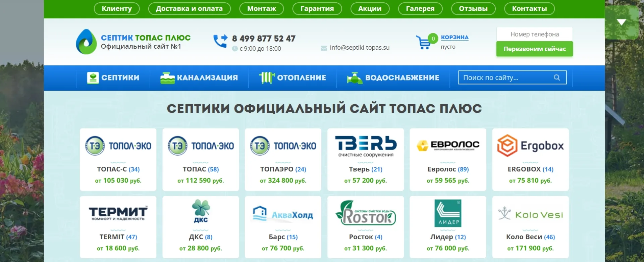Click the Поиск по сайту search field

513,77
